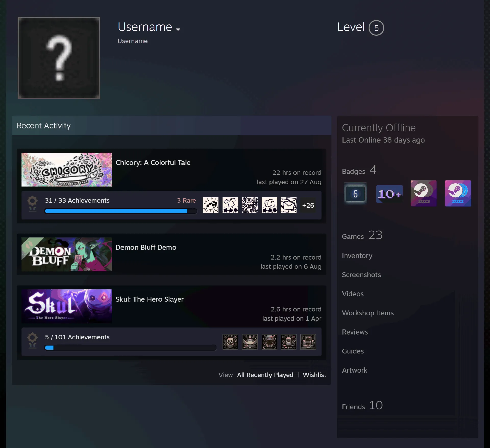Click the Level 5 circle badge
Image resolution: width=490 pixels, height=448 pixels.
[x=376, y=28]
